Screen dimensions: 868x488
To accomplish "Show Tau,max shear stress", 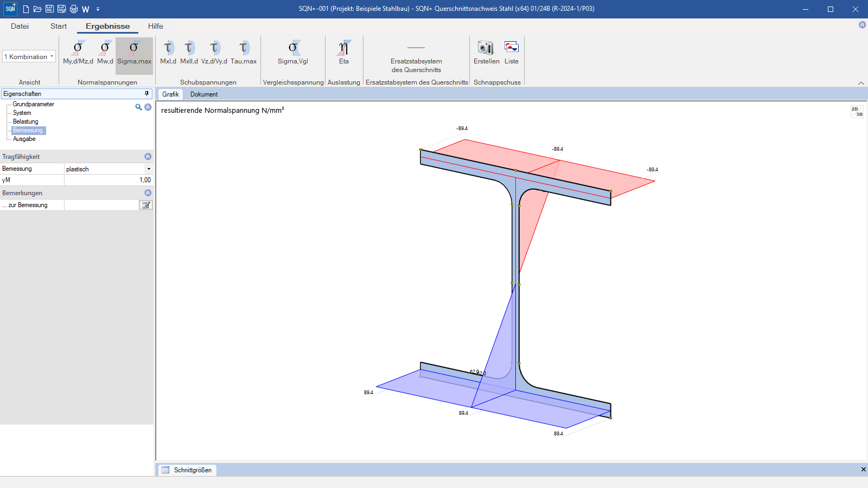I will tap(244, 53).
